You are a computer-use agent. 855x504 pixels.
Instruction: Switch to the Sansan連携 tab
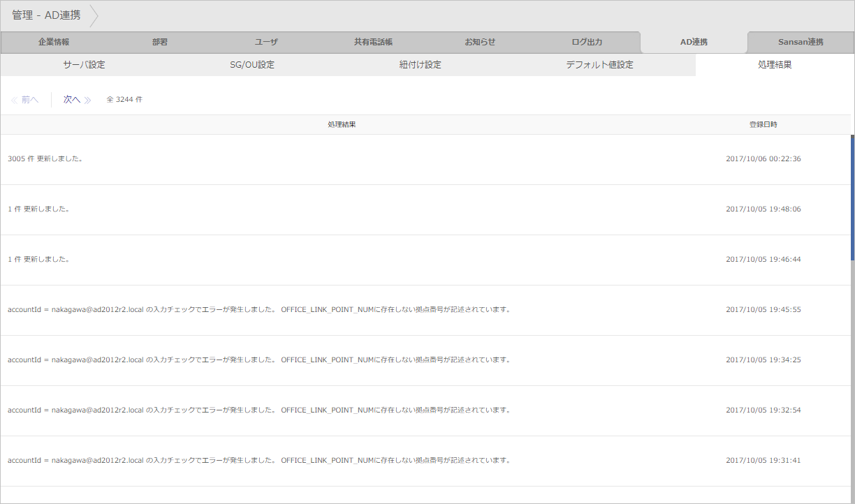coord(801,42)
